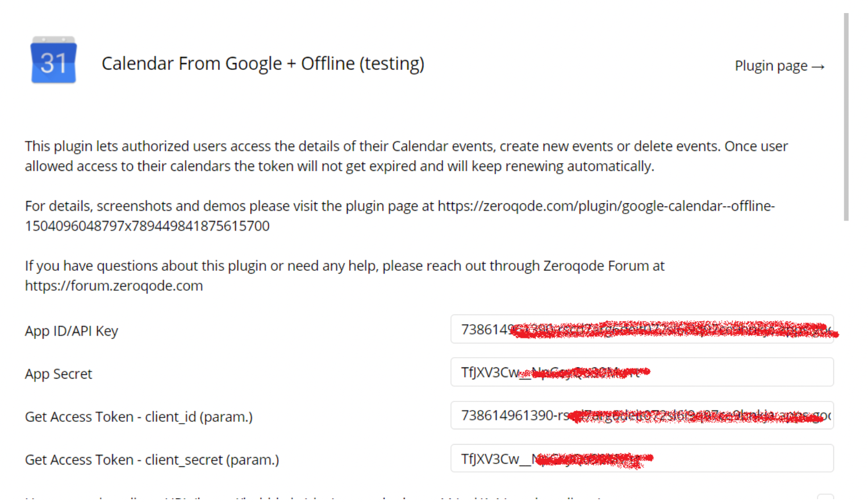The width and height of the screenshot is (868, 502).
Task: Toggle the partially visible checkbox at the bottom right
Action: point(825,497)
